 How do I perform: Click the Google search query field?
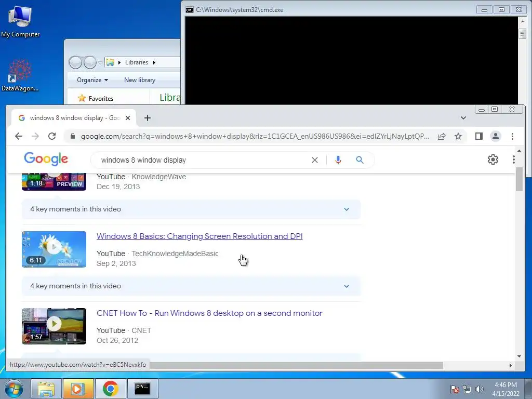coord(204,160)
